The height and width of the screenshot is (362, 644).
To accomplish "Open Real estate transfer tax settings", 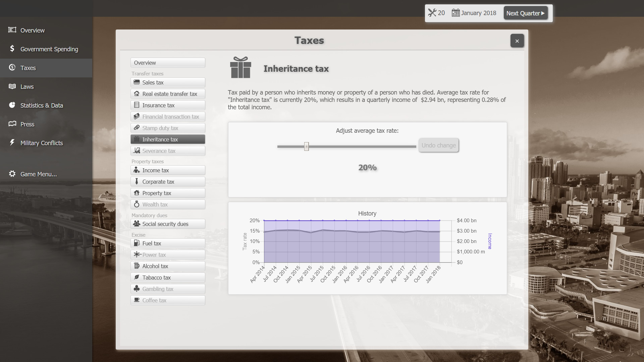I will coord(168,94).
